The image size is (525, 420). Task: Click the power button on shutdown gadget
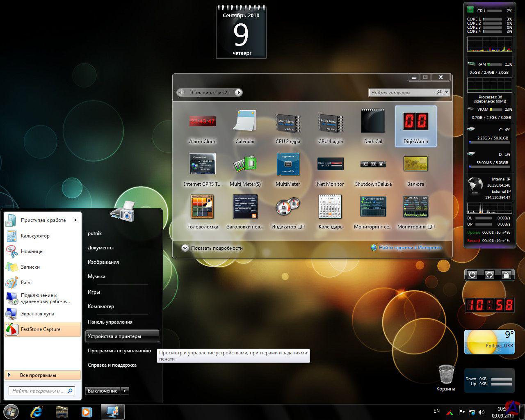pyautogui.click(x=472, y=275)
